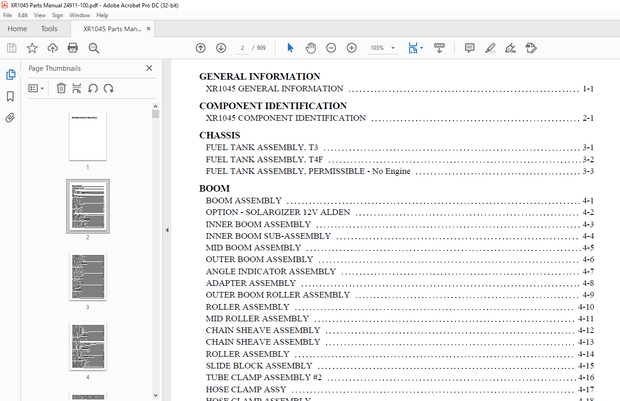The height and width of the screenshot is (401, 620).
Task: Select page 4 thumbnail
Action: pos(88,346)
